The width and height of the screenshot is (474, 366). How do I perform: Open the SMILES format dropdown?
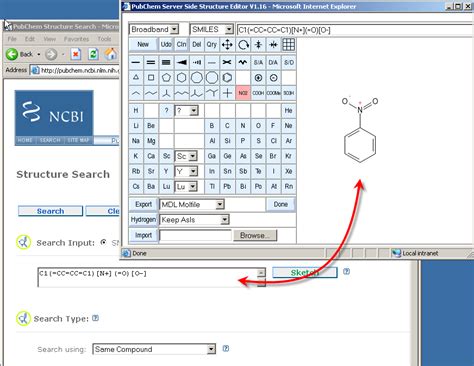tap(229, 30)
